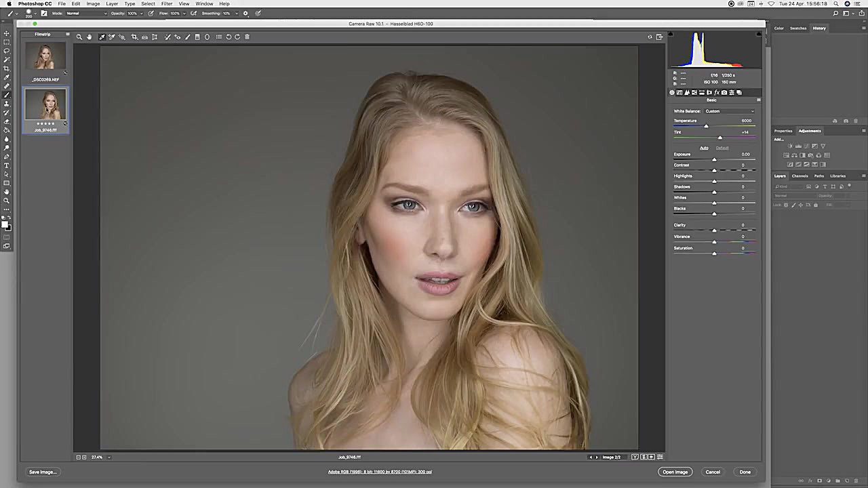
Task: Click the Temperature slider handle
Action: (x=706, y=127)
